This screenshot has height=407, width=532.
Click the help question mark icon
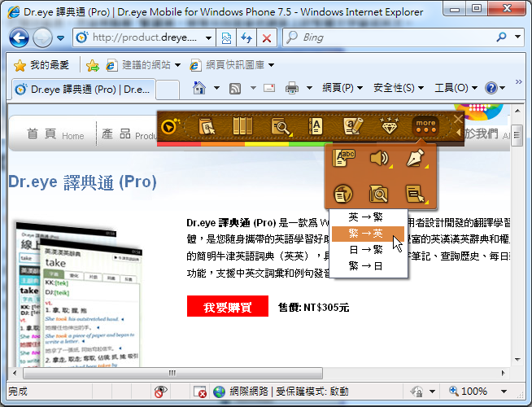coord(491,88)
